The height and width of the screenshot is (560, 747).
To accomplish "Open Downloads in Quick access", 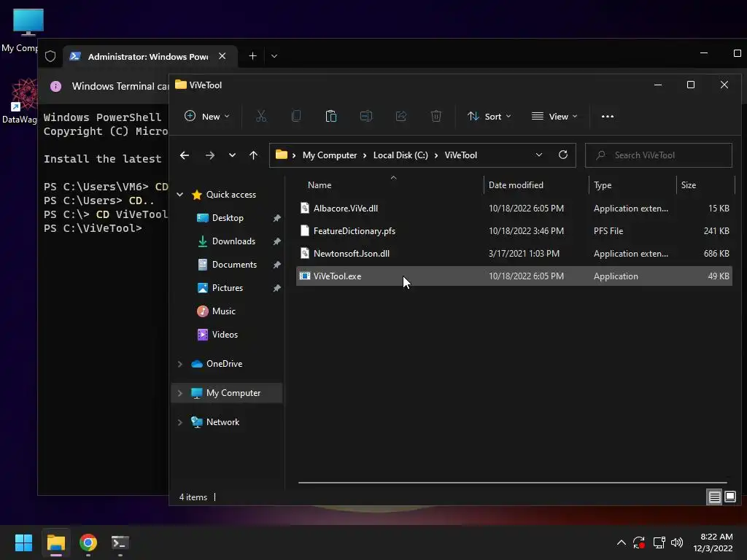I will click(x=233, y=241).
